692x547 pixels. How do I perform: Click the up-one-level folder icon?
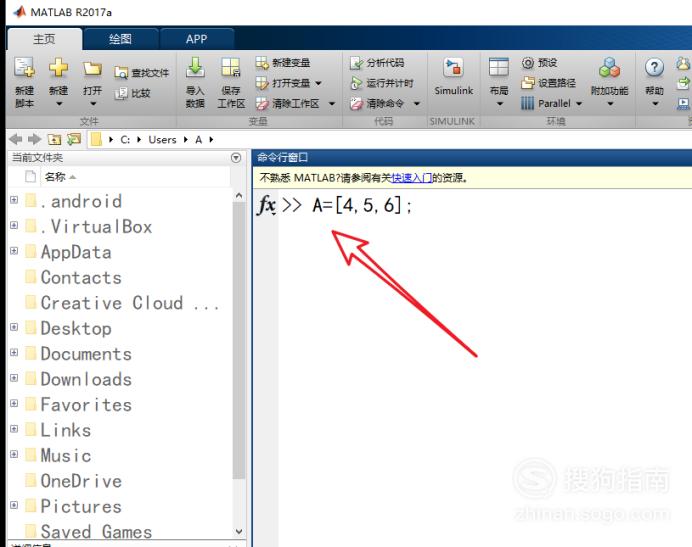[x=54, y=140]
